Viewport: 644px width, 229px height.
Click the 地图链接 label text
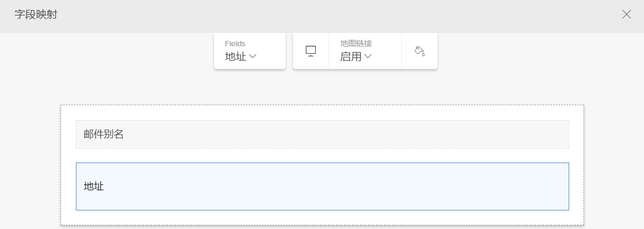356,44
